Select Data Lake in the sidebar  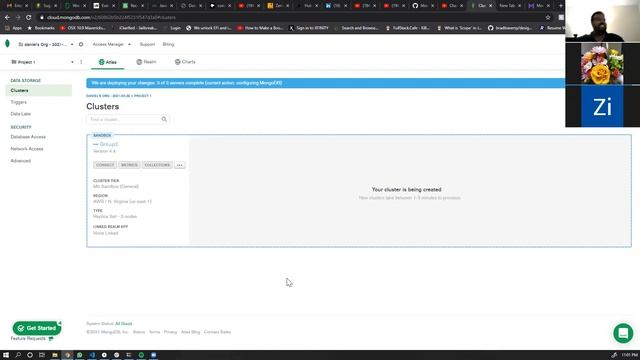20,114
